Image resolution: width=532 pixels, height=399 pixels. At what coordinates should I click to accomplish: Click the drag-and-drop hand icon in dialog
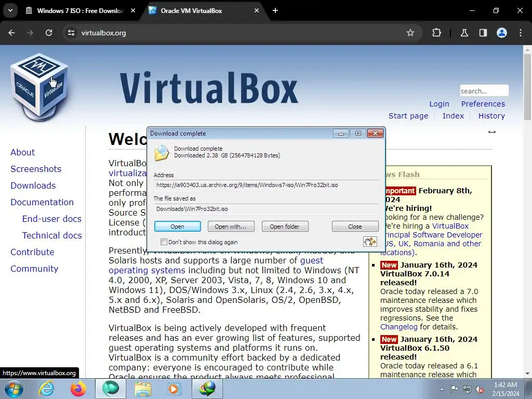(370, 242)
